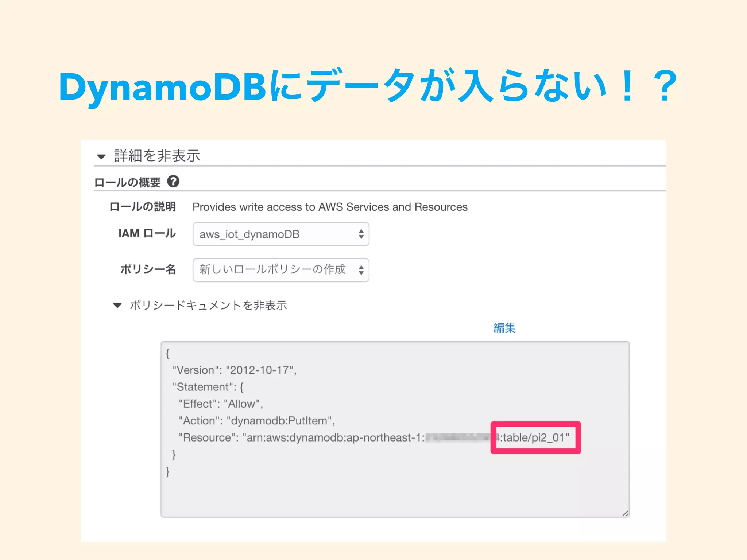Image resolution: width=747 pixels, height=560 pixels.
Task: Click the text area resize handle
Action: pyautogui.click(x=625, y=513)
